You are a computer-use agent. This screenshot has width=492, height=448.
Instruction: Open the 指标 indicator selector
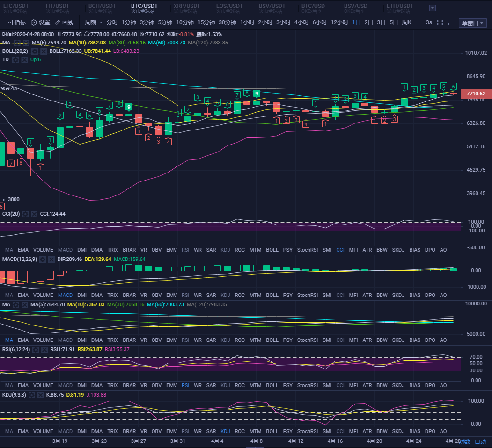17,22
